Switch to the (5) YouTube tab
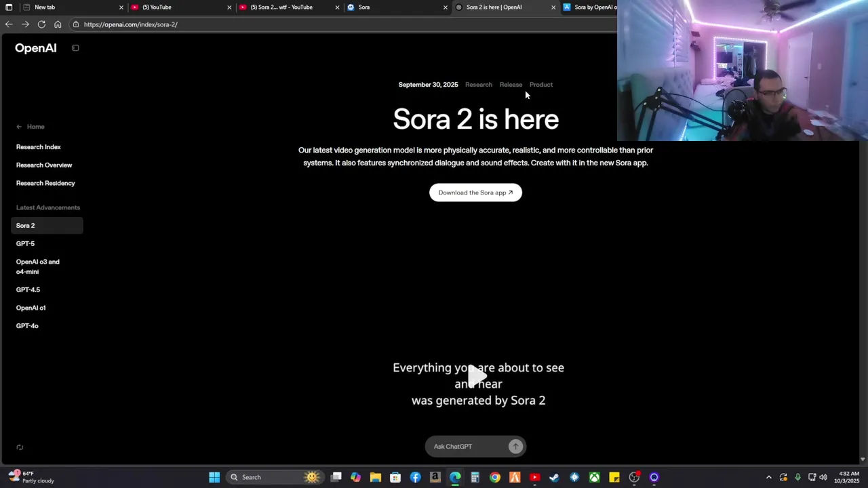This screenshot has height=488, width=868. coord(181,7)
